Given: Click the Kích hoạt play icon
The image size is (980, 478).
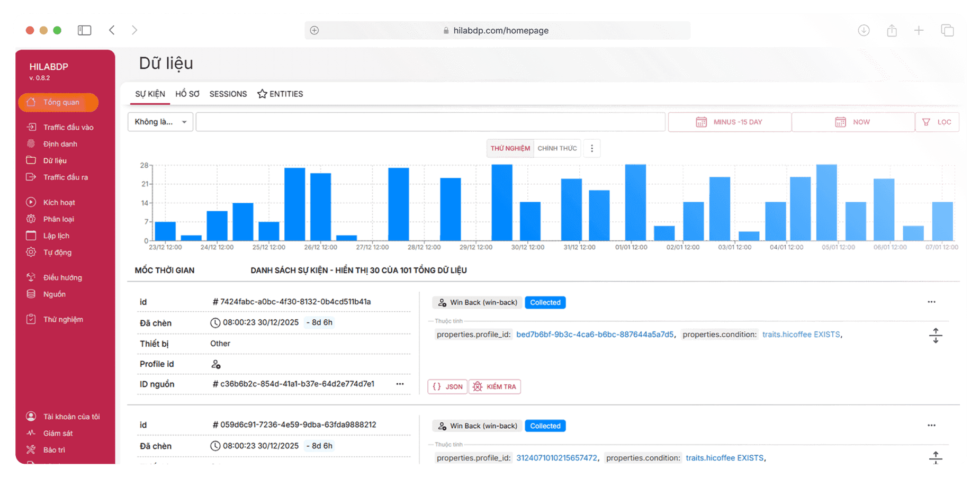Looking at the screenshot, I should coord(31,202).
